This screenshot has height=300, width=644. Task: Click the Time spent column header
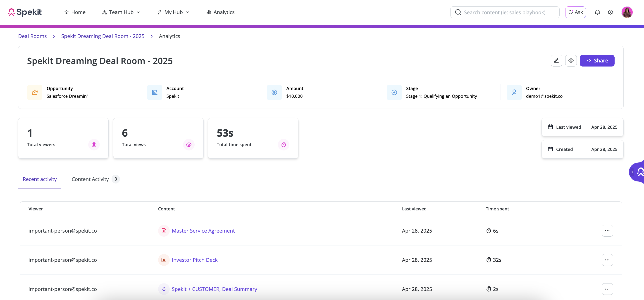coord(497,209)
